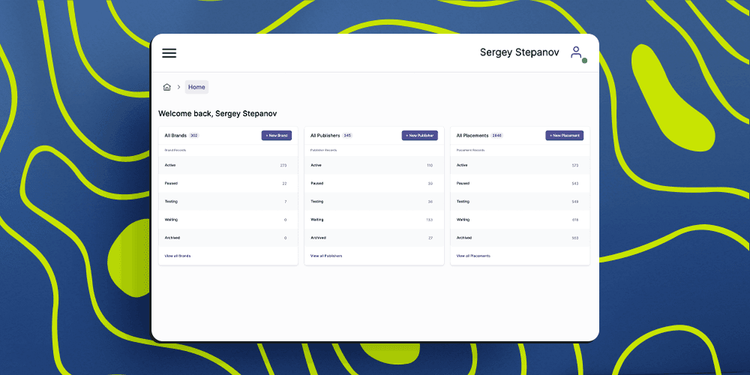Viewport: 750px width, 375px height.
Task: Create a new publisher with New Publisher
Action: pyautogui.click(x=419, y=135)
